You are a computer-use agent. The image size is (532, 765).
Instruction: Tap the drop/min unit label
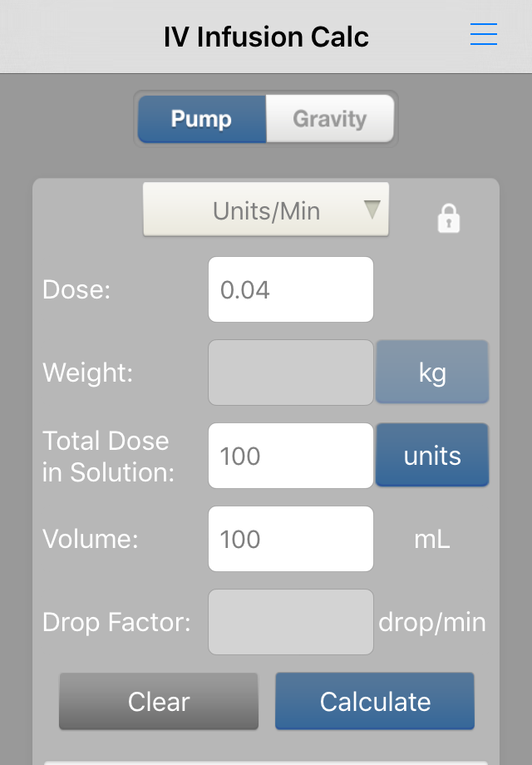tap(432, 623)
